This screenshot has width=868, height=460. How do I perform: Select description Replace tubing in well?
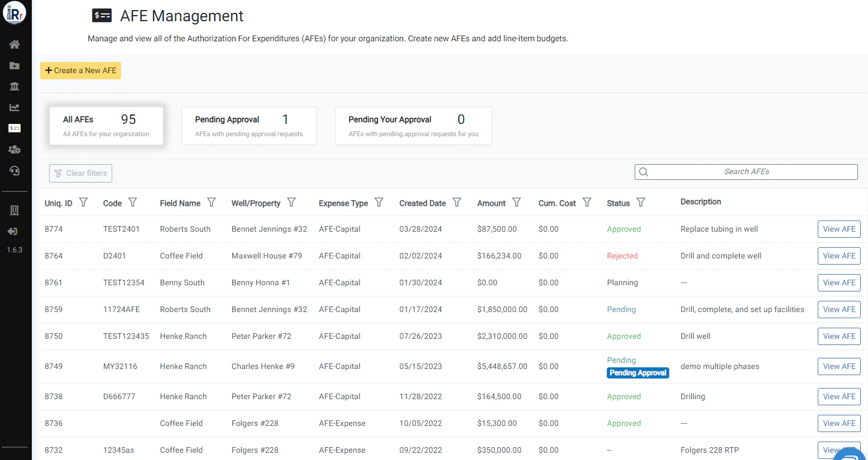point(719,229)
